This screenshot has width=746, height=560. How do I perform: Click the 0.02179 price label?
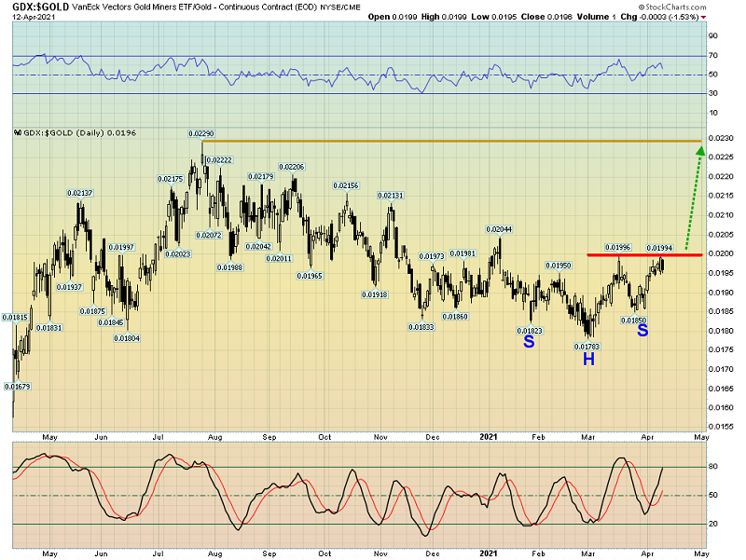coord(261,177)
